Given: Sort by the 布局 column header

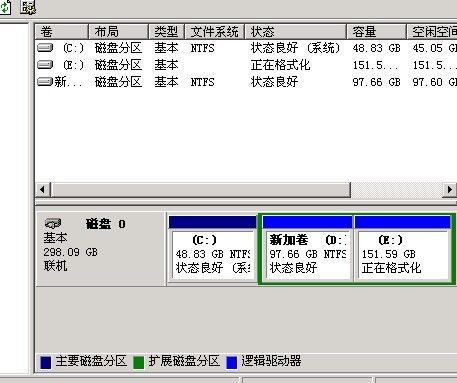Looking at the screenshot, I should 119,32.
